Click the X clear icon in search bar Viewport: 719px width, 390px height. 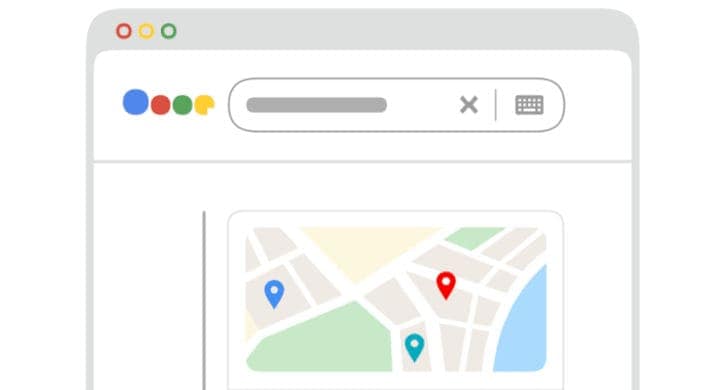[x=469, y=105]
